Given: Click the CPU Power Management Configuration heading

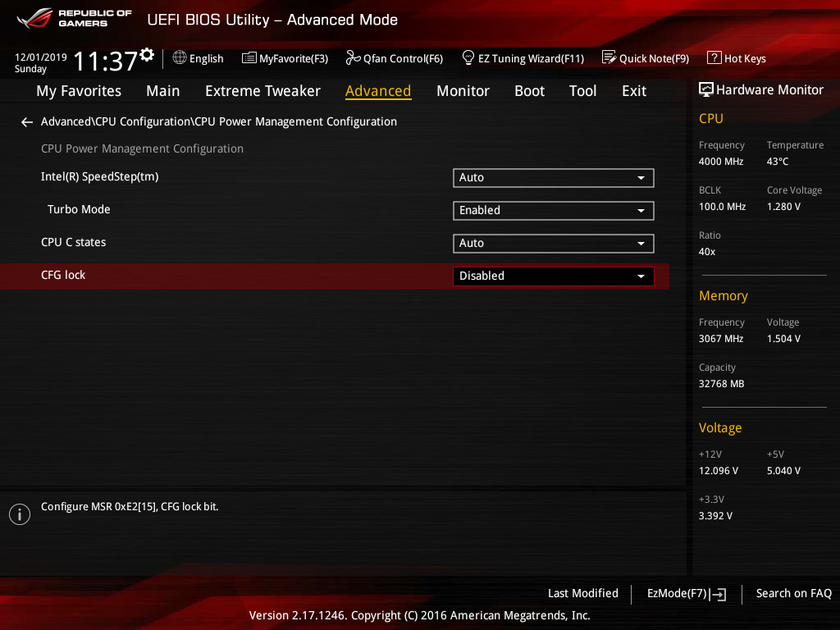Looking at the screenshot, I should 142,148.
